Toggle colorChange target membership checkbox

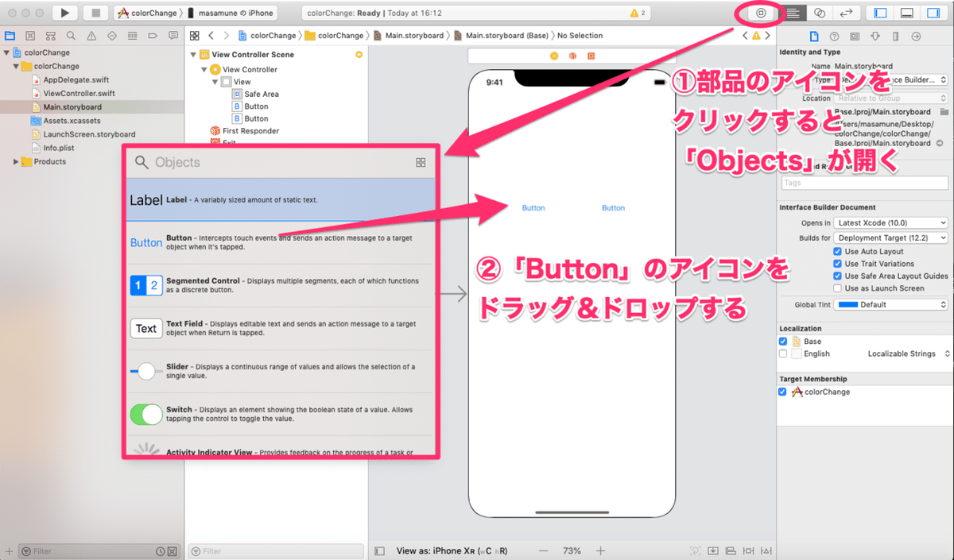[784, 392]
